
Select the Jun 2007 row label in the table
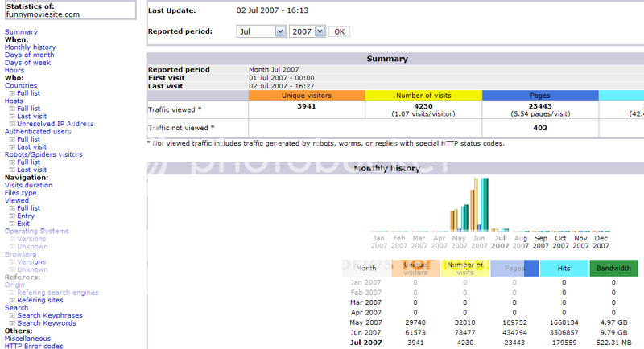coord(366,333)
